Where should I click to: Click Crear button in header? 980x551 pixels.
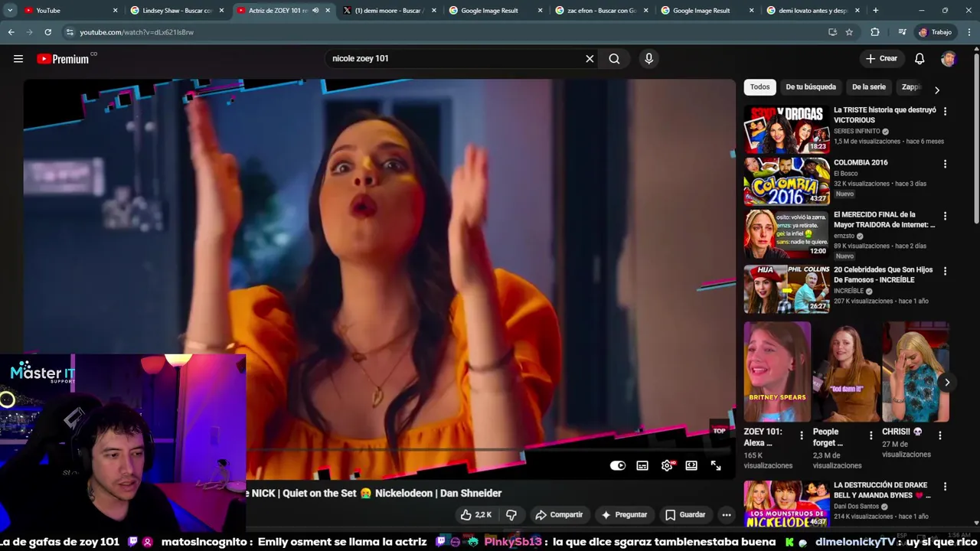click(881, 59)
